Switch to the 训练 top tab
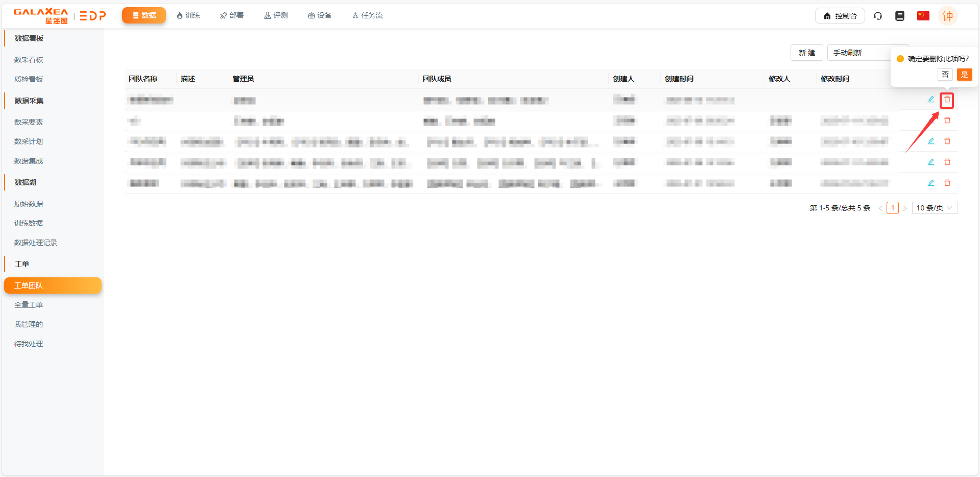 click(x=188, y=15)
